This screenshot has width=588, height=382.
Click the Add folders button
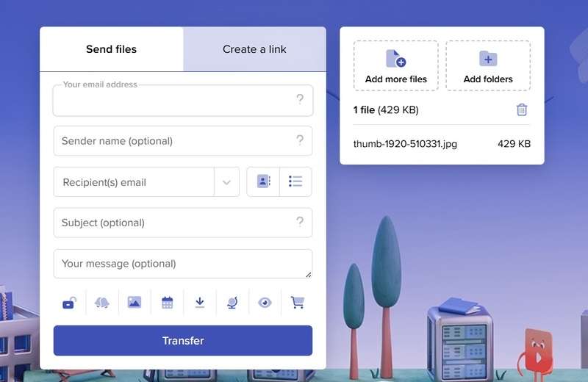[x=488, y=65]
